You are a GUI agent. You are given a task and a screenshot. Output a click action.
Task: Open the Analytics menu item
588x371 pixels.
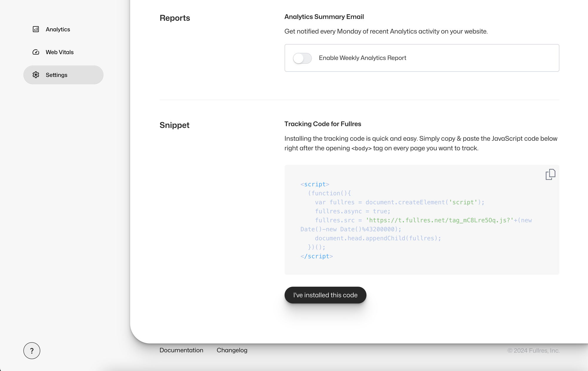pyautogui.click(x=58, y=29)
